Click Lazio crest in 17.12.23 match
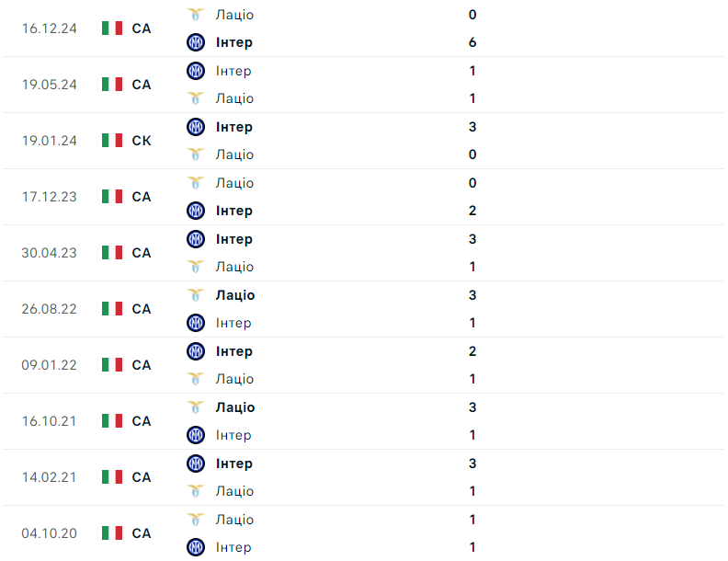The width and height of the screenshot is (728, 561). click(195, 183)
